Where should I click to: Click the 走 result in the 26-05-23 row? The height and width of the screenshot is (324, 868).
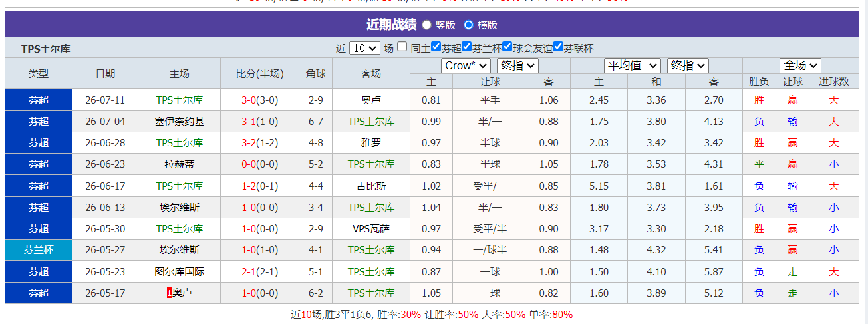[792, 272]
